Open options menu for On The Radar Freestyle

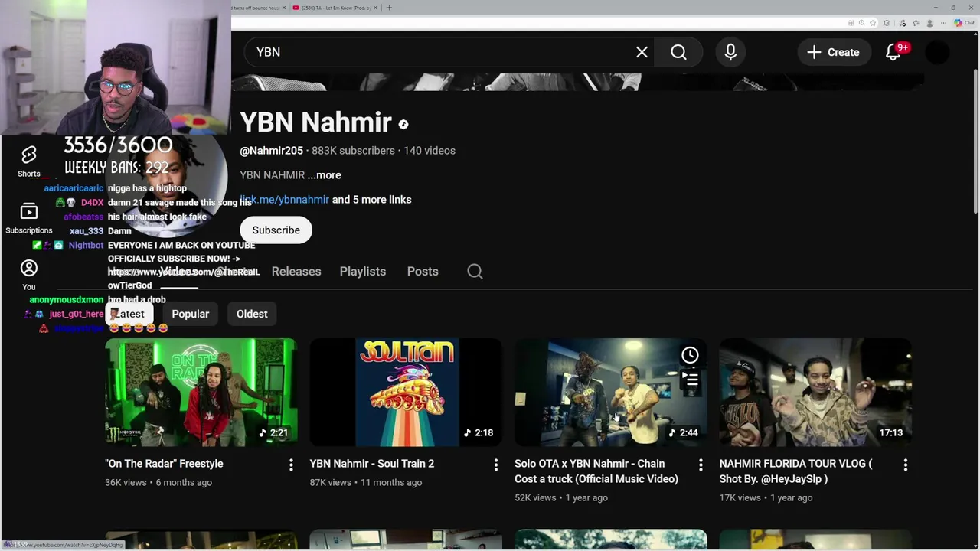pos(291,465)
